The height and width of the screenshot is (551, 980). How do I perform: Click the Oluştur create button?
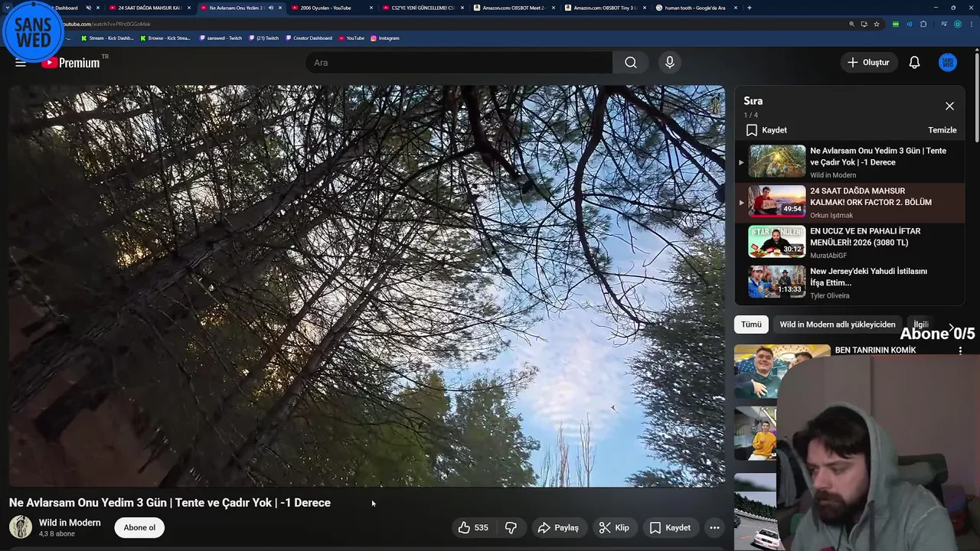868,63
